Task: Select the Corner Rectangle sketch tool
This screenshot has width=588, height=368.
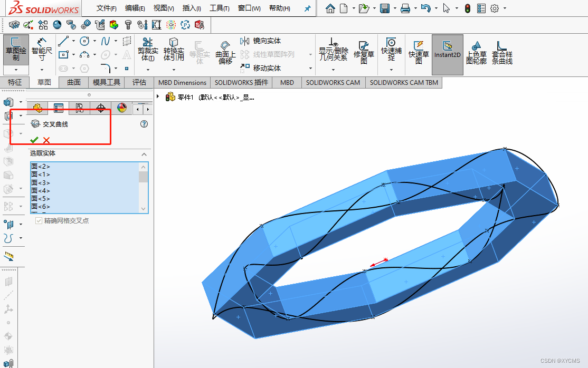Action: click(63, 55)
